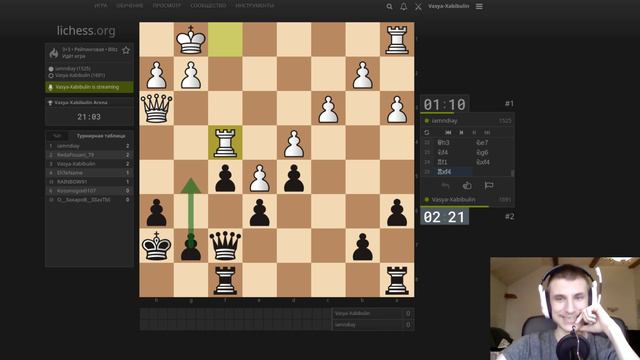The width and height of the screenshot is (640, 360).
Task: Open the challenges crossed-swords icon
Action: click(418, 7)
